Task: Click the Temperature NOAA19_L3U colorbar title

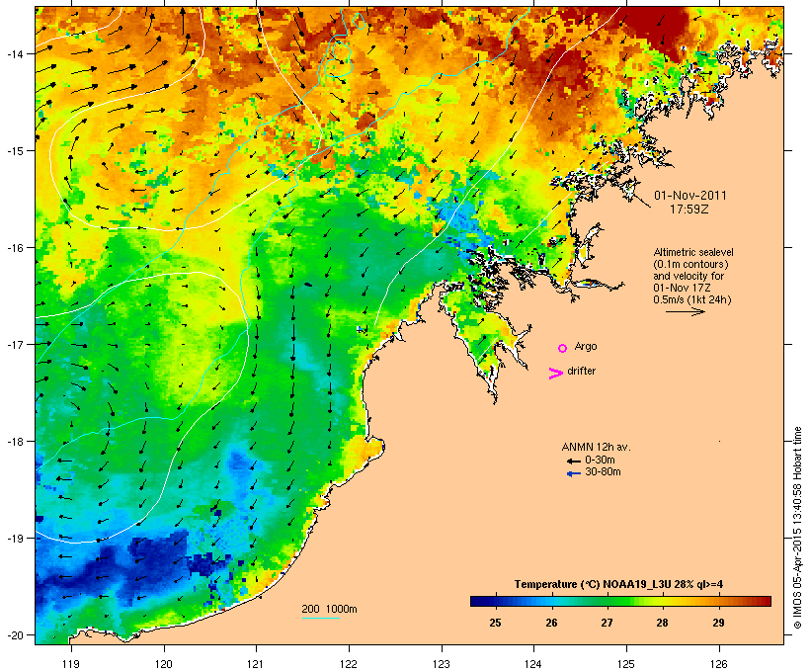Action: (618, 585)
